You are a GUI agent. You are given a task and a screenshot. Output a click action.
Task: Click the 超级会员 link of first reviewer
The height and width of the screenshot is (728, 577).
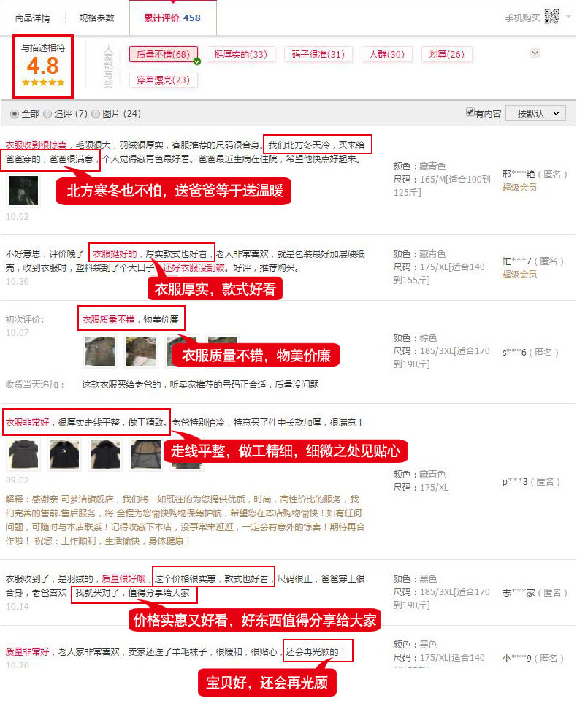pyautogui.click(x=519, y=187)
